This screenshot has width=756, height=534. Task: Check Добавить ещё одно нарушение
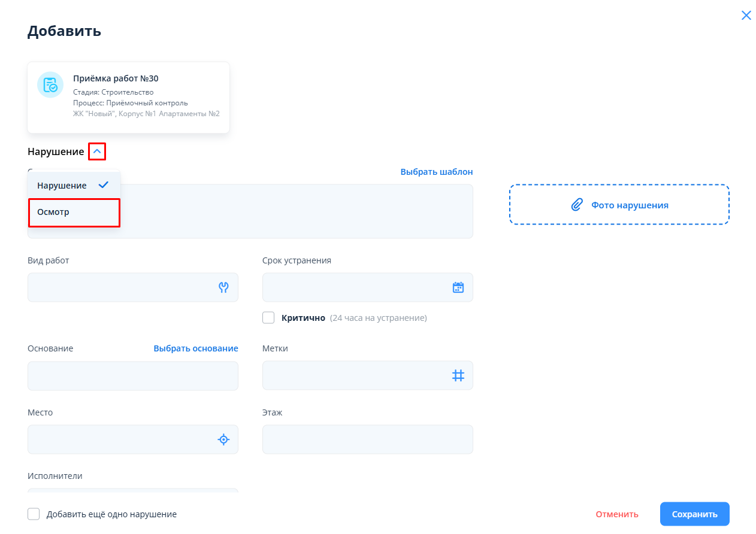(x=34, y=514)
